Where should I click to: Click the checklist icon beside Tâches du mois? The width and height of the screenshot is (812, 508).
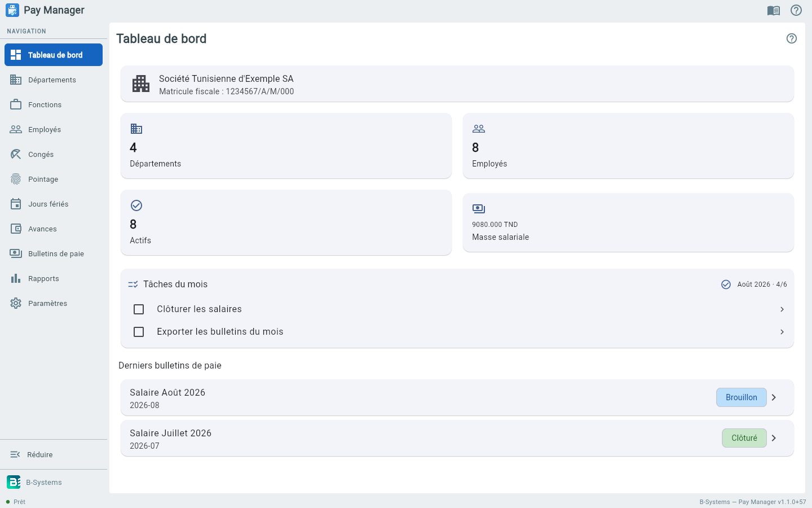coord(133,284)
